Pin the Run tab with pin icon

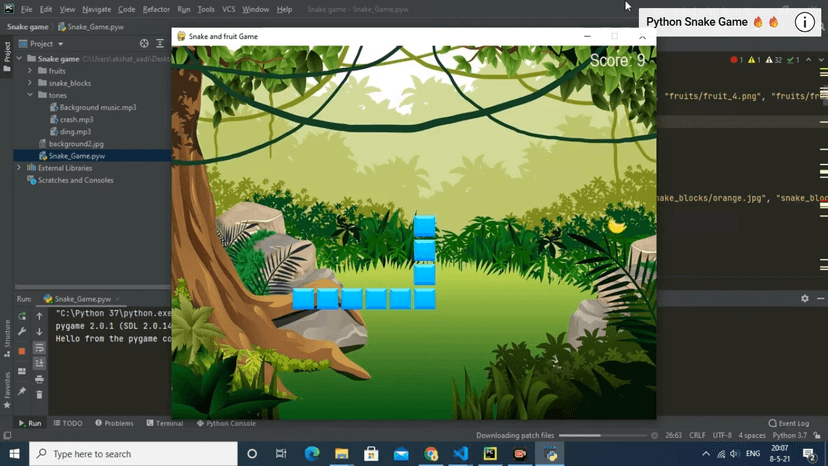22,392
